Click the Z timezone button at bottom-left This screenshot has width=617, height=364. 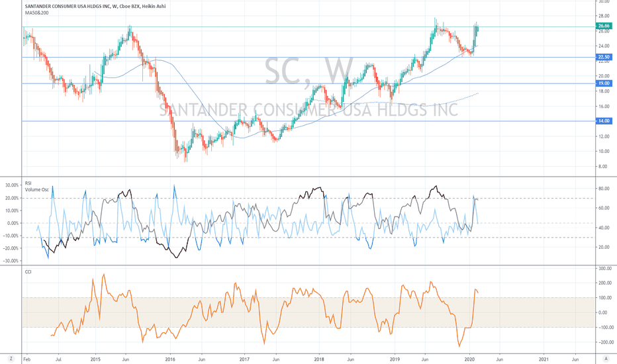click(x=11, y=359)
